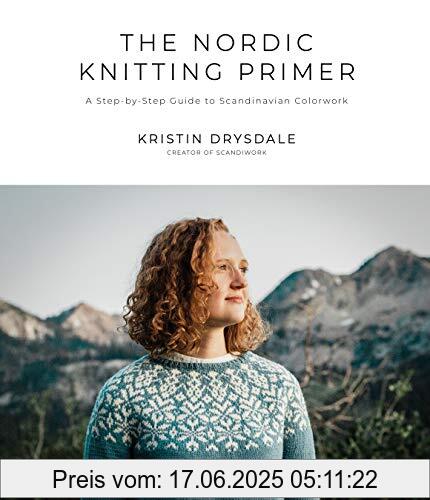Screen dimensions: 430x500
Task: Click the date 17.06.2025 in the banner
Action: coord(228,479)
